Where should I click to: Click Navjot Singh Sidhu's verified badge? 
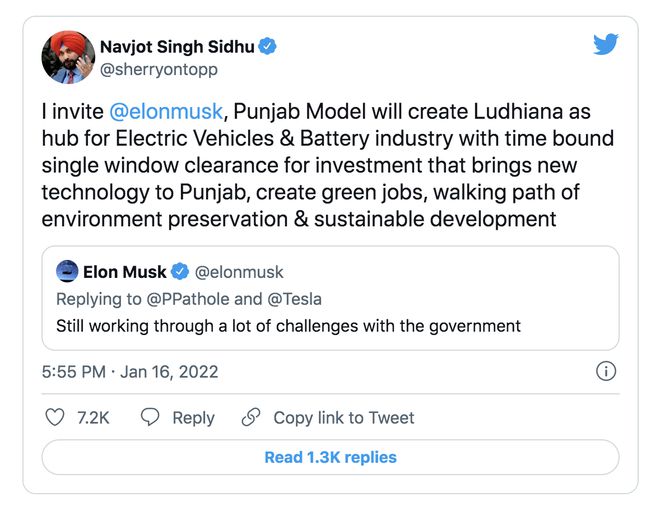(268, 46)
